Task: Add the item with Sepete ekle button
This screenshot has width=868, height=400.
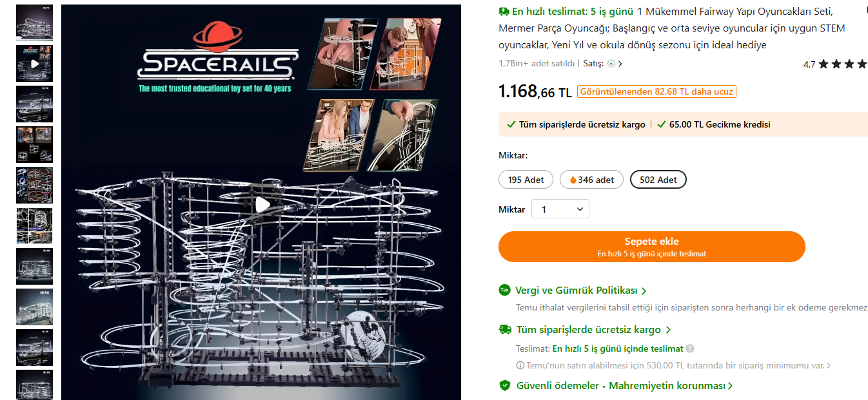Action: (x=651, y=247)
